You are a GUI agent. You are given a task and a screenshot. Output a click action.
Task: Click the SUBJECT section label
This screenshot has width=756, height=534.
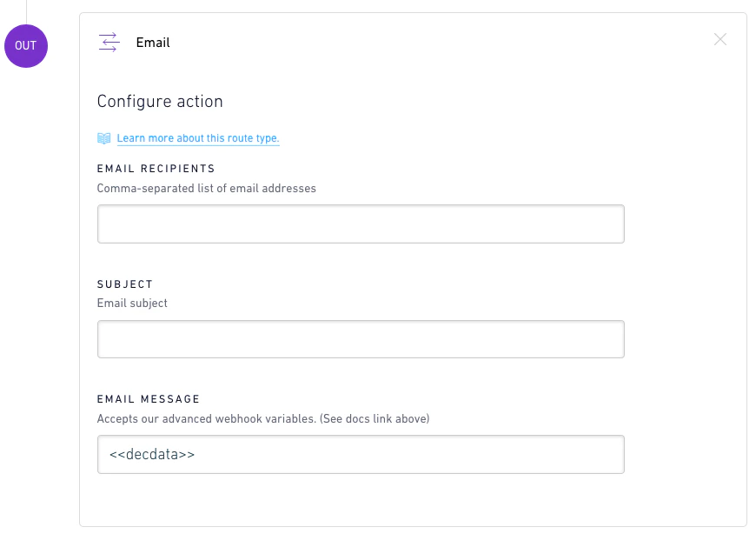pos(125,284)
